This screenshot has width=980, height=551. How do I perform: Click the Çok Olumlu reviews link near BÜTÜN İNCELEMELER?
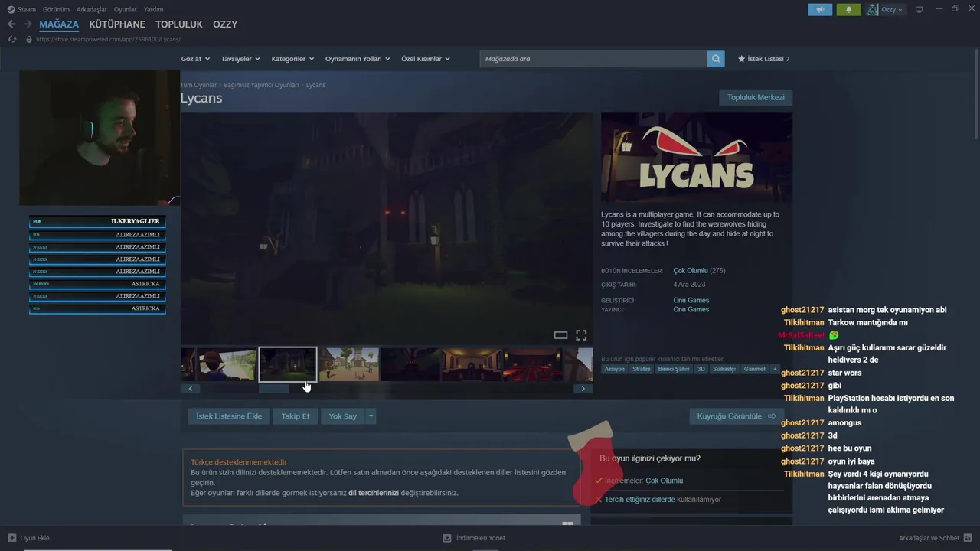(x=691, y=271)
